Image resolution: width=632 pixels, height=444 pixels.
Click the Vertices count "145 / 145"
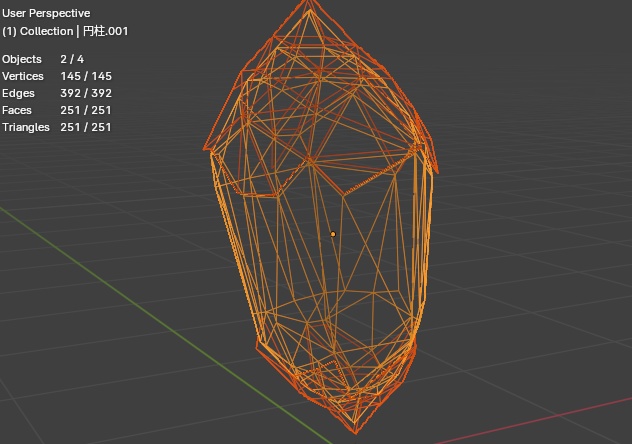pyautogui.click(x=86, y=76)
